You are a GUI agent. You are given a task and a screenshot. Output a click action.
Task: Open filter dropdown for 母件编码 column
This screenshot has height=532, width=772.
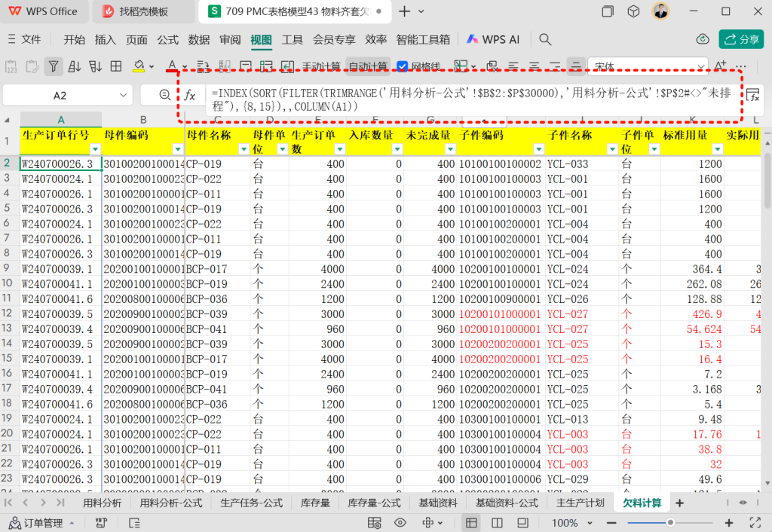point(177,148)
